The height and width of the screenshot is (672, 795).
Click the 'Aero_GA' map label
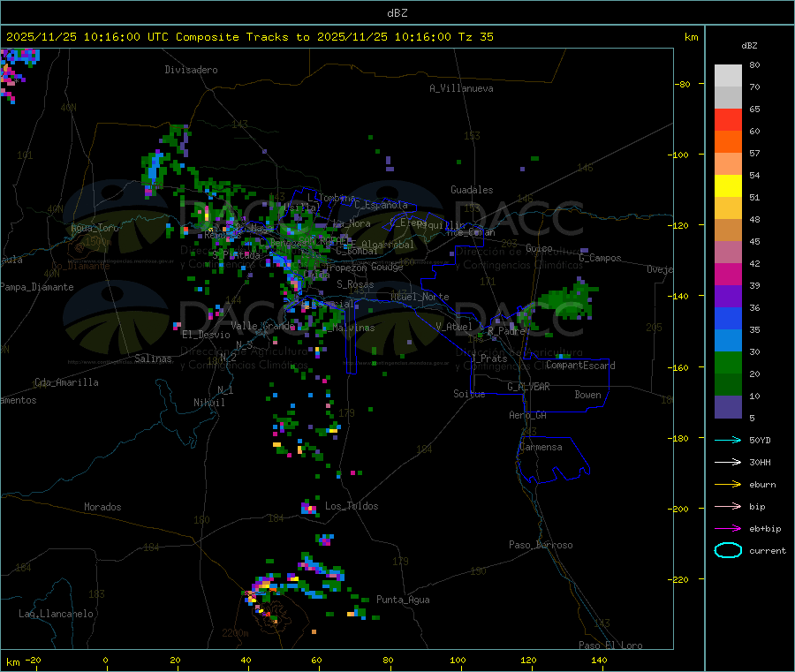pos(528,415)
